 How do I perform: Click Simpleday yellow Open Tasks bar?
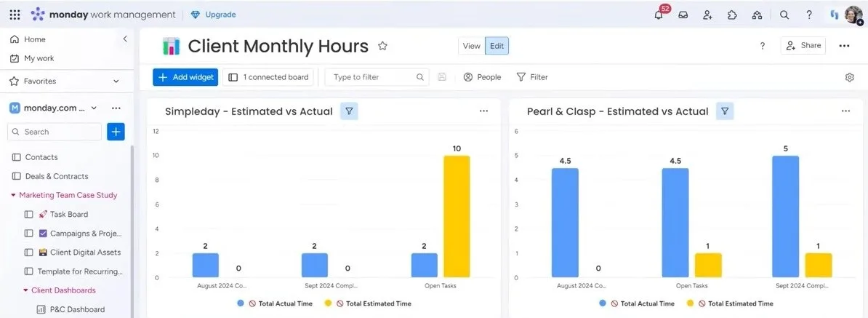click(457, 217)
